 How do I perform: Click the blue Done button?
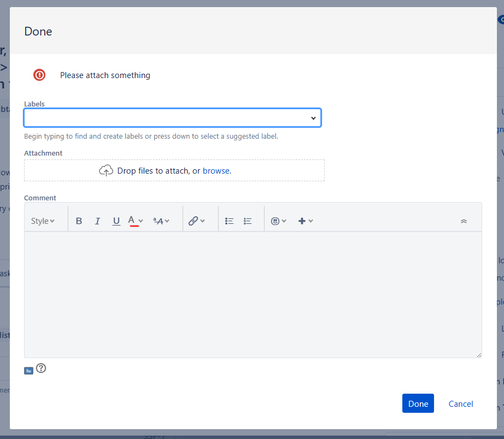[x=418, y=404]
